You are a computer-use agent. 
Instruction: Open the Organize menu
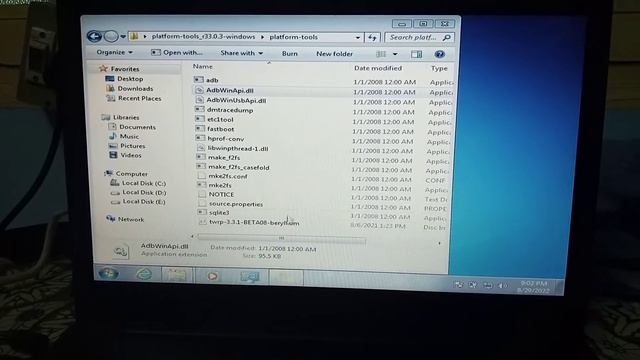coord(114,52)
